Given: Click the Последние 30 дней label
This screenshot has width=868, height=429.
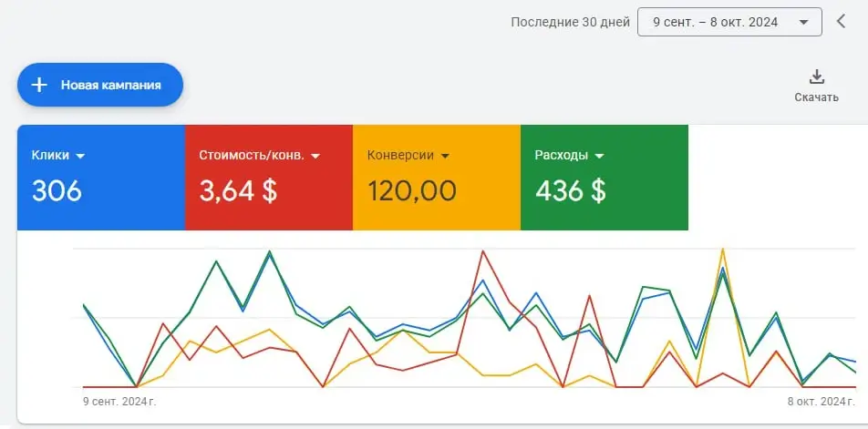Looking at the screenshot, I should tap(570, 22).
